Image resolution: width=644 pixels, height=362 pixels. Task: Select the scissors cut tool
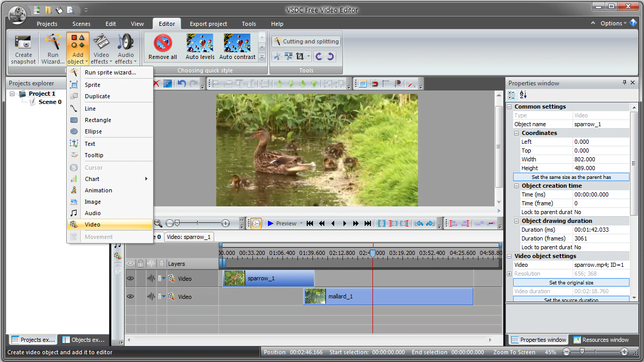(x=277, y=56)
